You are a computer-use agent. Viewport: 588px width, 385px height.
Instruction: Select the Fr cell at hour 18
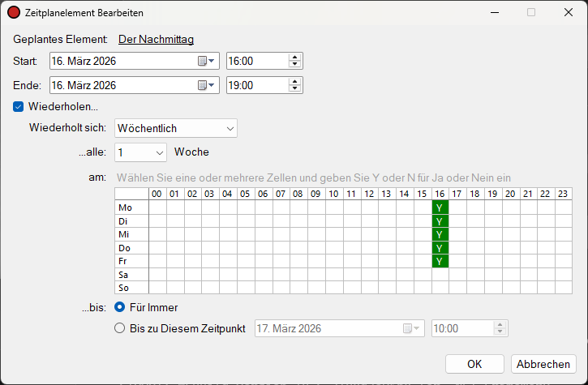tap(475, 261)
